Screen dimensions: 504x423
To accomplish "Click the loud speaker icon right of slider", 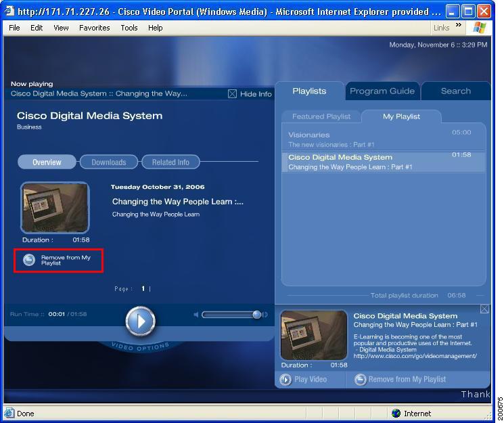I will [x=265, y=314].
